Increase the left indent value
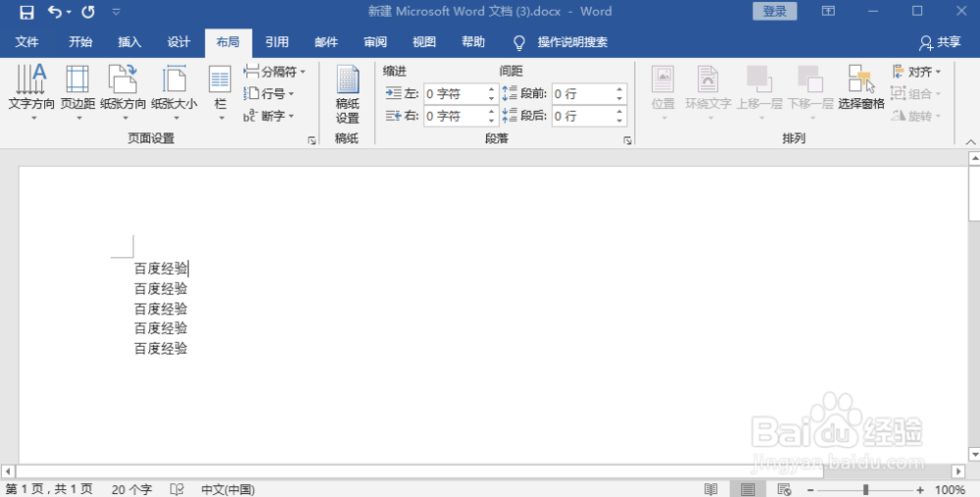This screenshot has height=497, width=980. coord(492,89)
